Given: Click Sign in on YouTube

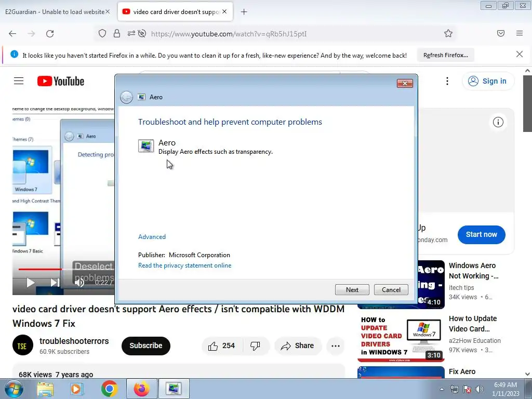Looking at the screenshot, I should [488, 81].
